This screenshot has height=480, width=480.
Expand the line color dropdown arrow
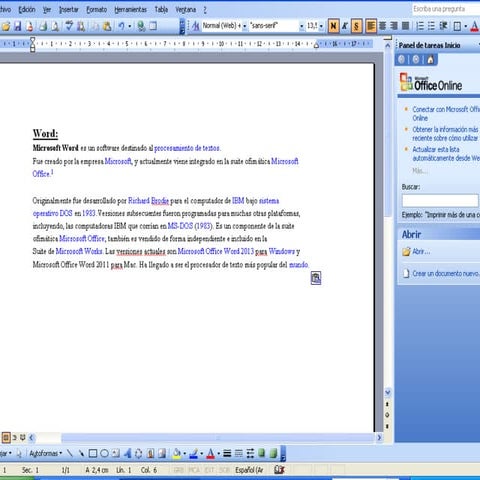click(x=201, y=453)
